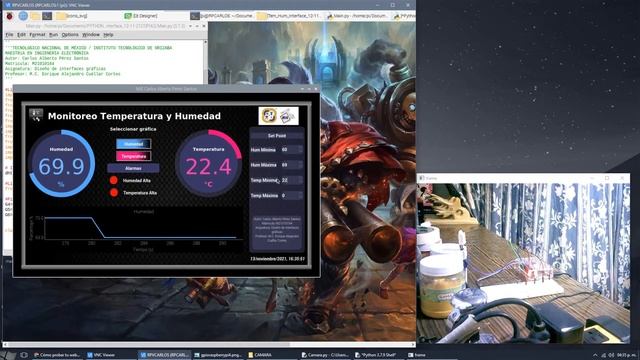Click the Temperatura graph button
Image resolution: width=640 pixels, height=360 pixels.
[133, 156]
